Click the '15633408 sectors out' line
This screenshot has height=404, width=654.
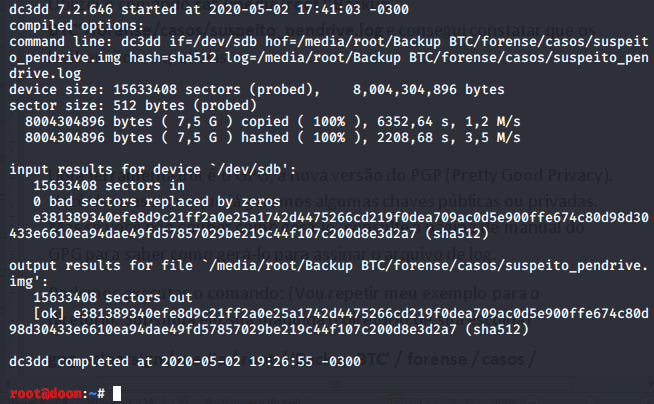click(107, 297)
